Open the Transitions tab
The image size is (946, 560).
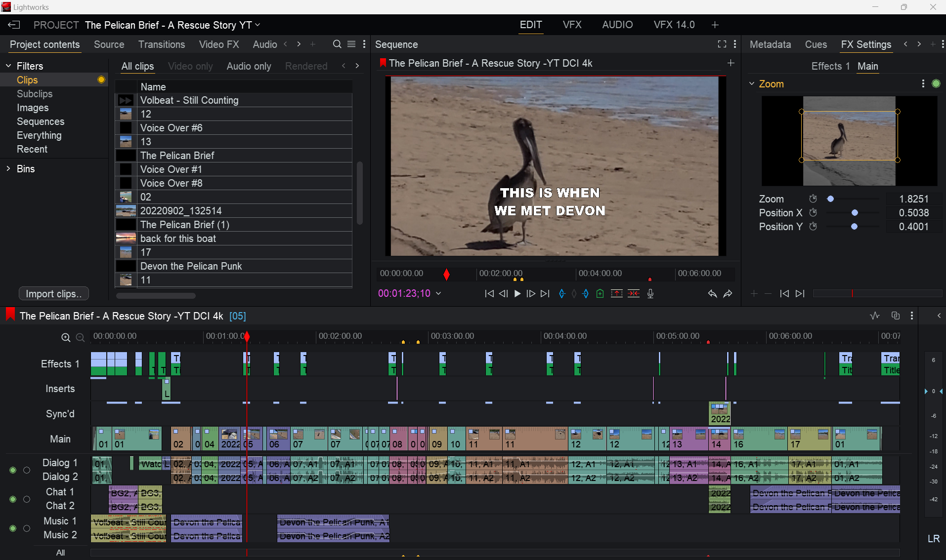coord(162,44)
